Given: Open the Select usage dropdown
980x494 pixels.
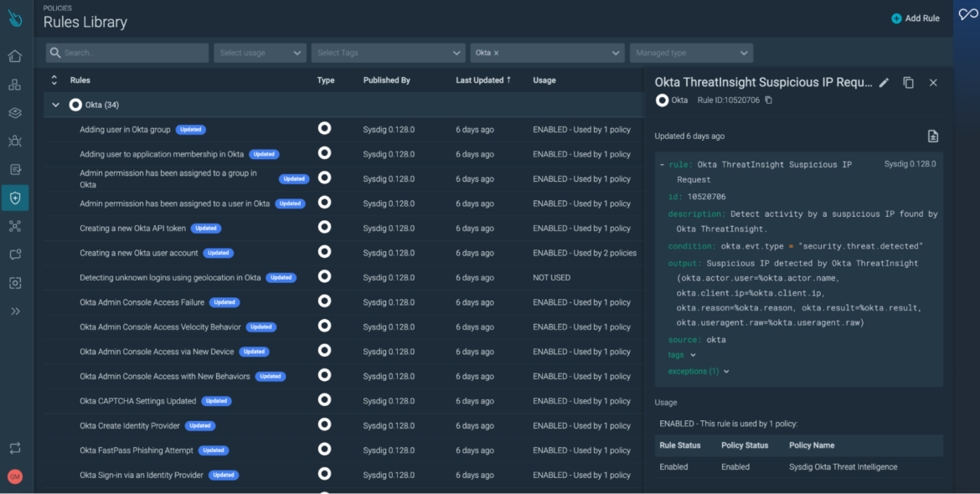Looking at the screenshot, I should (x=260, y=52).
